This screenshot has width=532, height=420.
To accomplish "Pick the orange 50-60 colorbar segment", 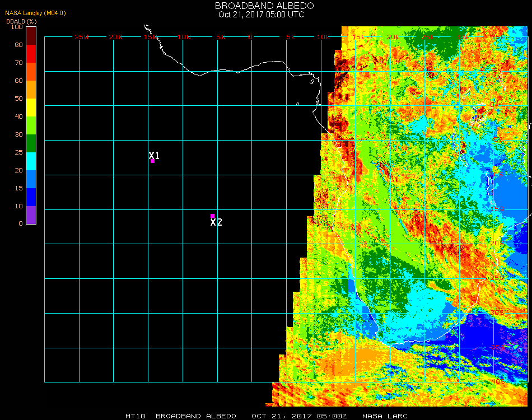I will pyautogui.click(x=31, y=90).
